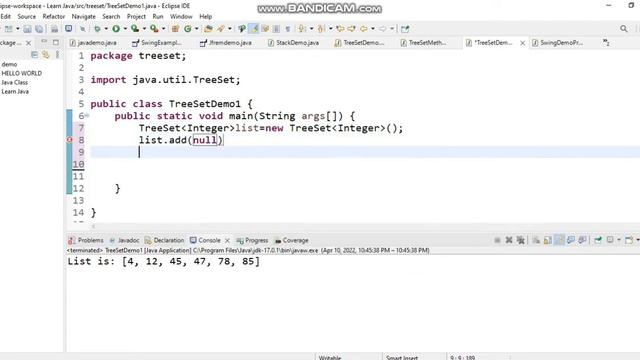Click the search magnifier icon at top right

pos(624,29)
